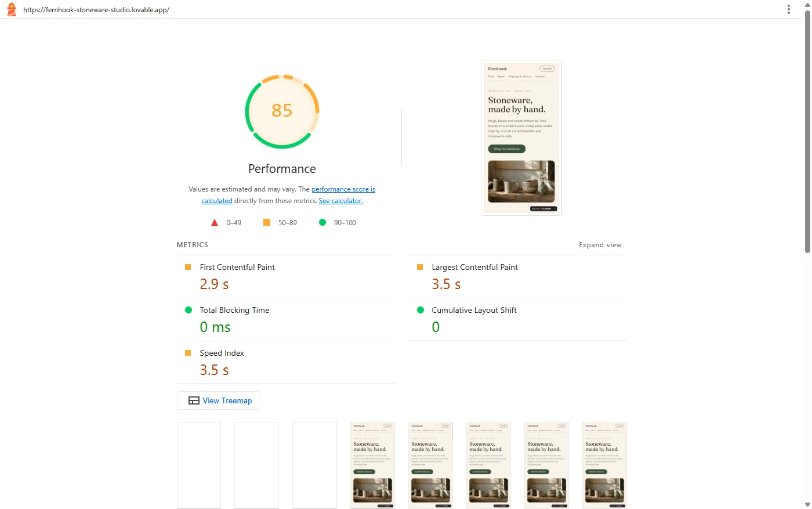Select the fourth filmstrip frame showing Stoneware page
The image size is (812, 509).
pyautogui.click(x=373, y=465)
